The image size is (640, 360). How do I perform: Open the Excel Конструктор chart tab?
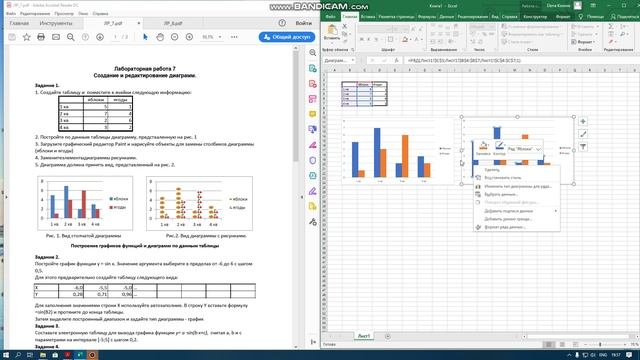point(535,17)
